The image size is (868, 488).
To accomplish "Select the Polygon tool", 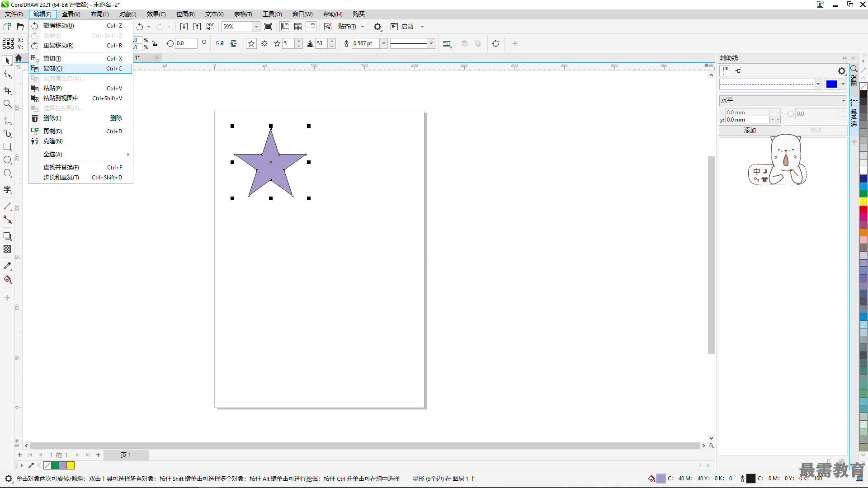I will (7, 173).
